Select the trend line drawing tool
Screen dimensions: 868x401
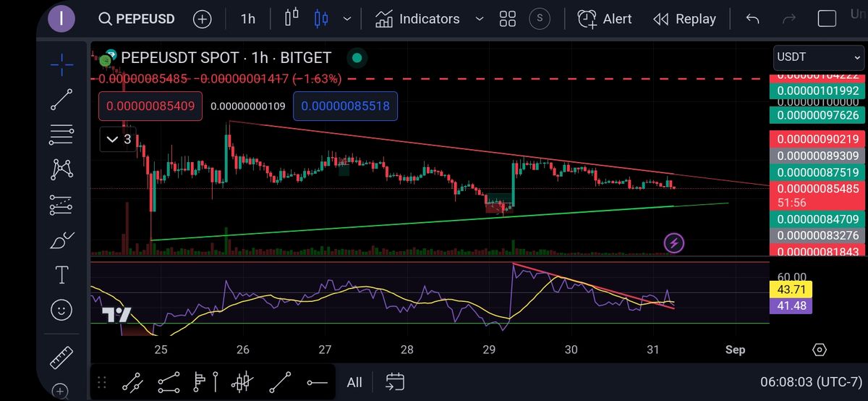point(62,99)
